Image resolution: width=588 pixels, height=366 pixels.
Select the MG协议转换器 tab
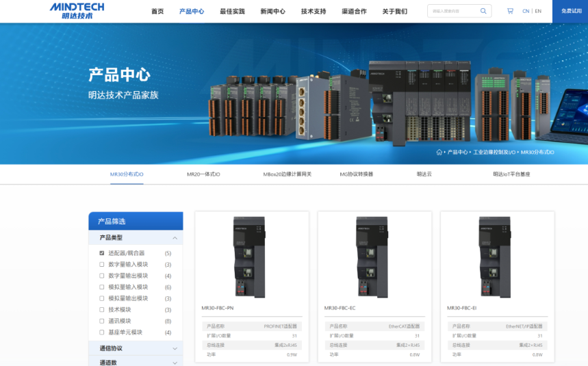(356, 174)
